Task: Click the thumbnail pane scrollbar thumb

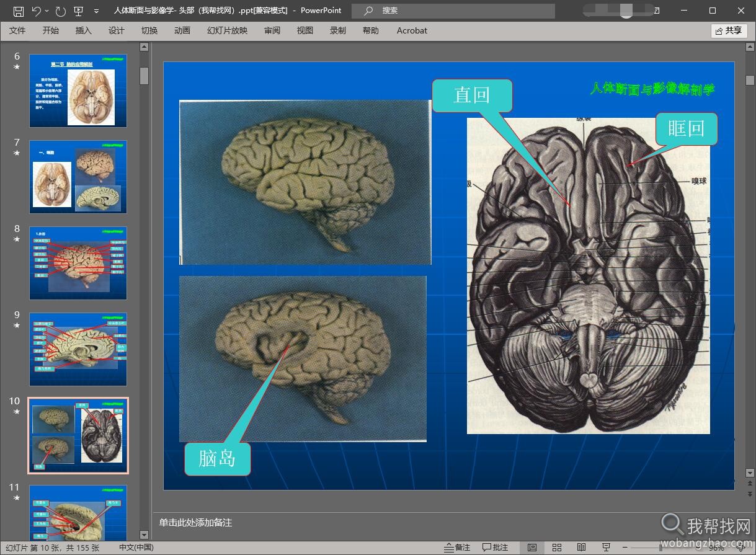Action: pyautogui.click(x=145, y=76)
